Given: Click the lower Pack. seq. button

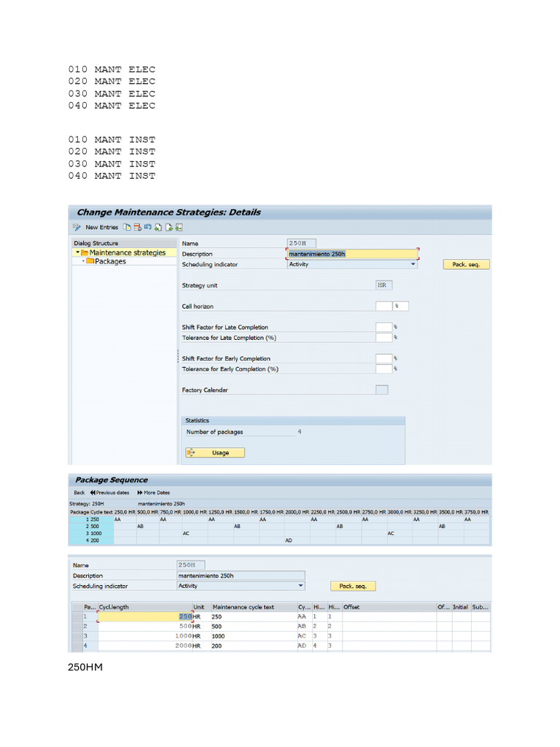Looking at the screenshot, I should [353, 586].
